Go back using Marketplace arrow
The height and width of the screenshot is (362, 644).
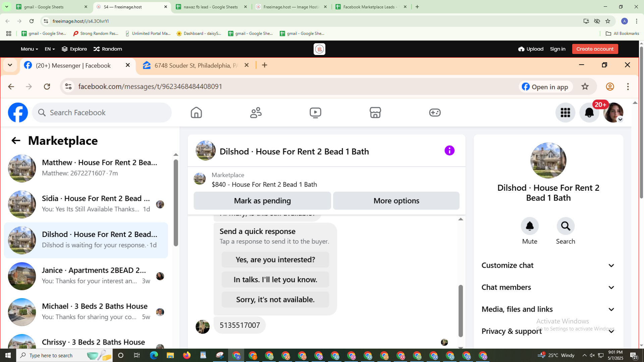point(16,140)
